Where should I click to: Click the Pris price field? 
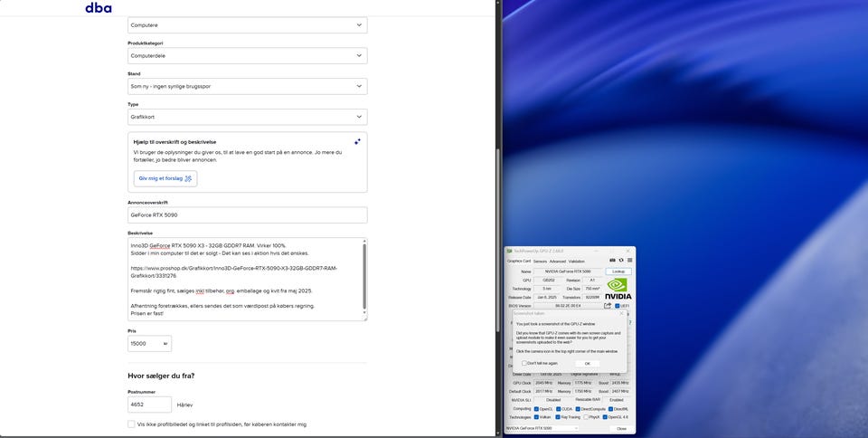(149, 343)
